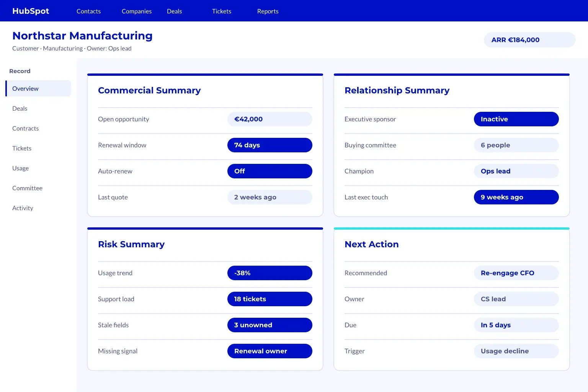Click the Stale fields label
Viewport: 588px width, 392px height.
coord(113,325)
